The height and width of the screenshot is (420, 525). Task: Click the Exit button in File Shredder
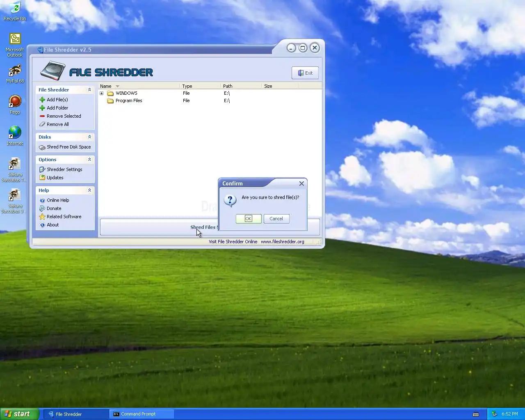[305, 73]
